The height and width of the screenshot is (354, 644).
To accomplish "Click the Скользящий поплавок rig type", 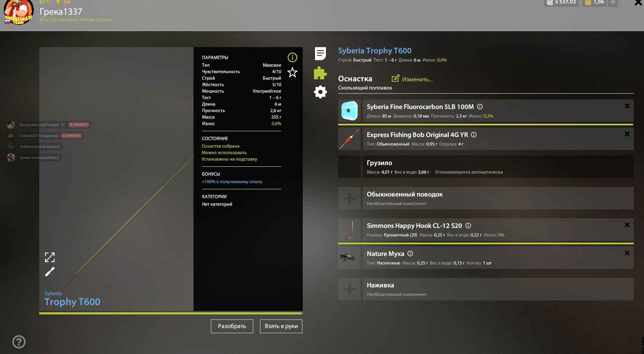I will [365, 88].
